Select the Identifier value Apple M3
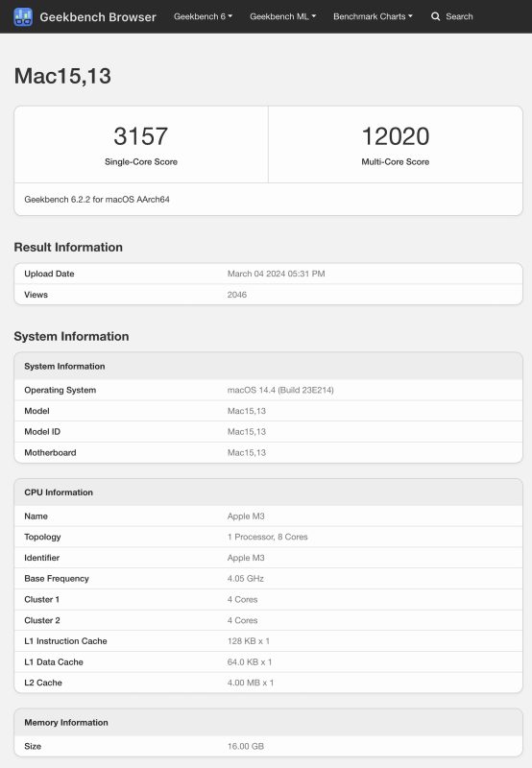 [246, 558]
